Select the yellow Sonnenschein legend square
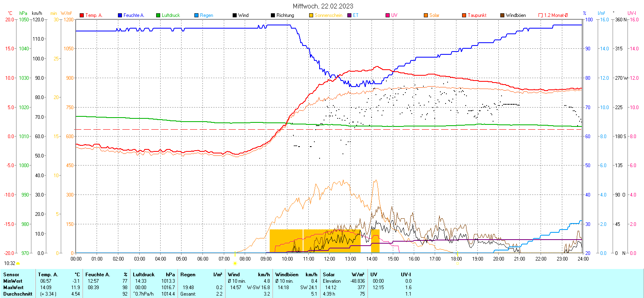The image size is (644, 298). pyautogui.click(x=311, y=15)
